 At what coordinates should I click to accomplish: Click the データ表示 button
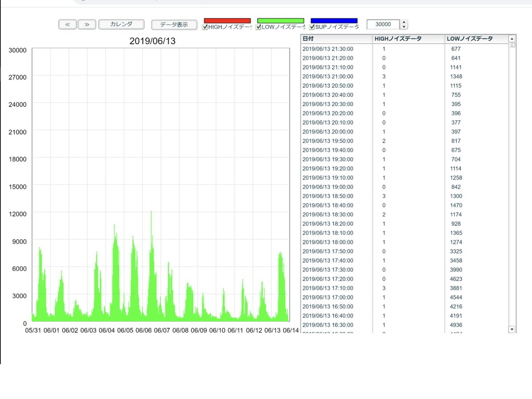click(x=174, y=24)
